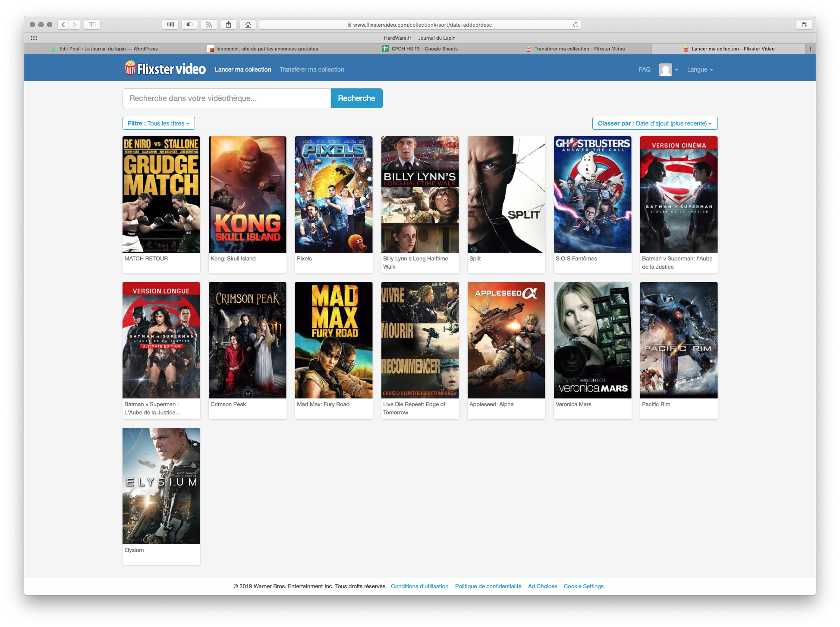
Task: Open the Split movie poster
Action: (506, 194)
